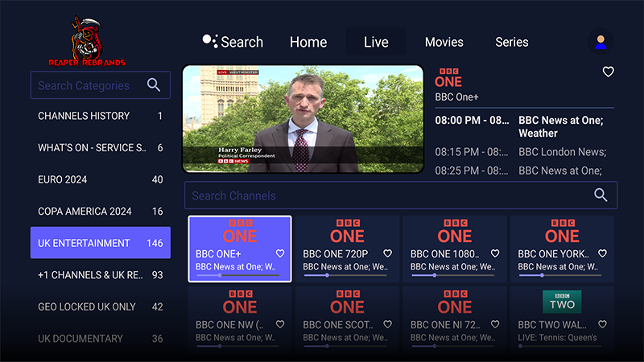Open the Search option with assistant icon
The width and height of the screenshot is (644, 362).
pyautogui.click(x=233, y=42)
